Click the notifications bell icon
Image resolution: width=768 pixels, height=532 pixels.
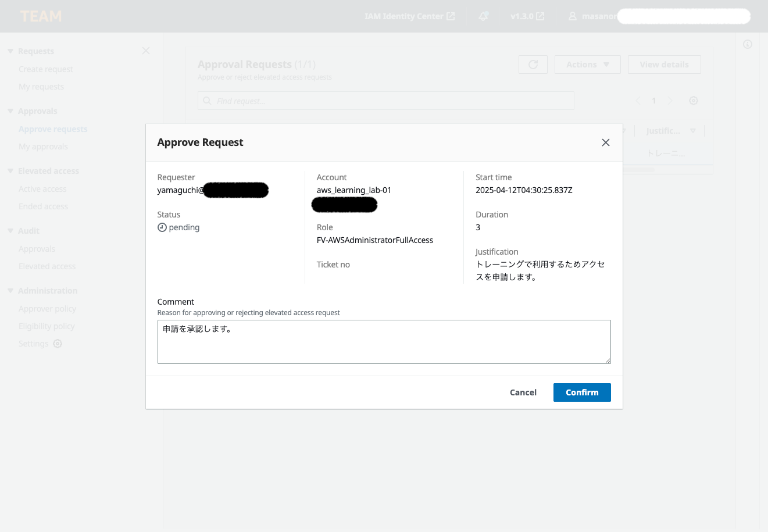tap(483, 16)
